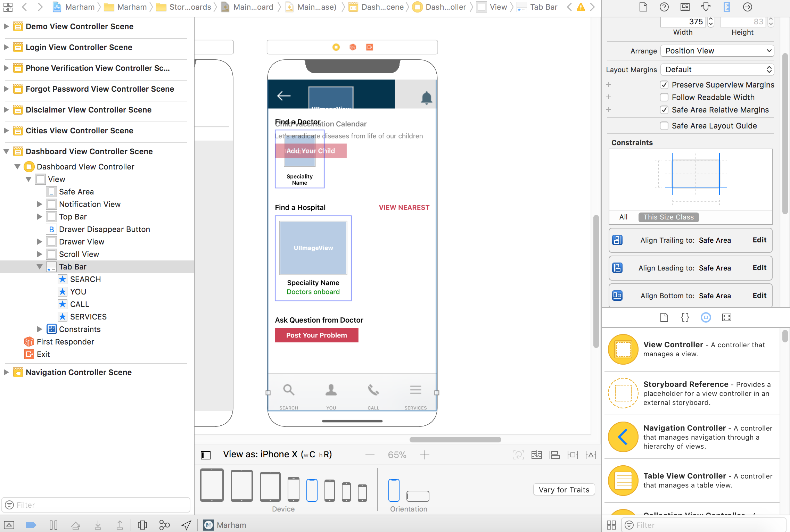Click the Post Your Problem button
790x532 pixels.
316,335
